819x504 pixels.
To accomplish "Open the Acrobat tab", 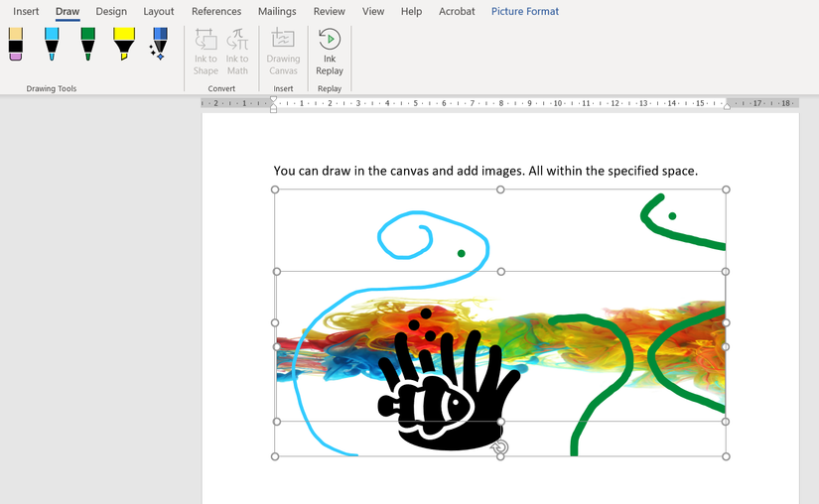I will [457, 12].
